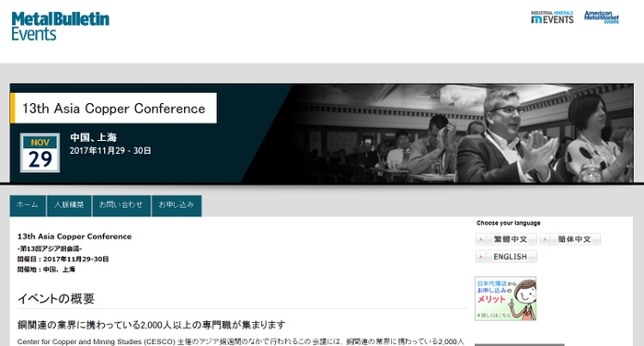Open the 人脈構築 tab
The image size is (644, 346).
click(x=69, y=205)
